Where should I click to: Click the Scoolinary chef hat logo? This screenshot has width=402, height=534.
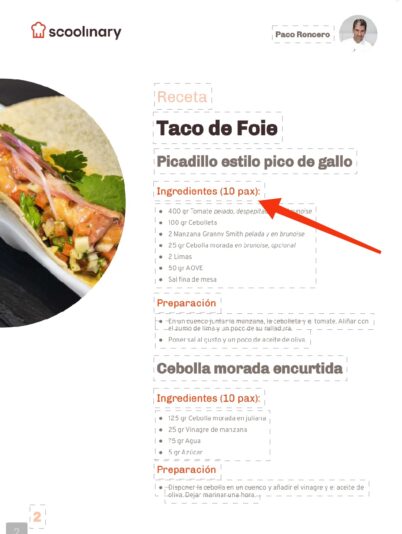tap(38, 30)
